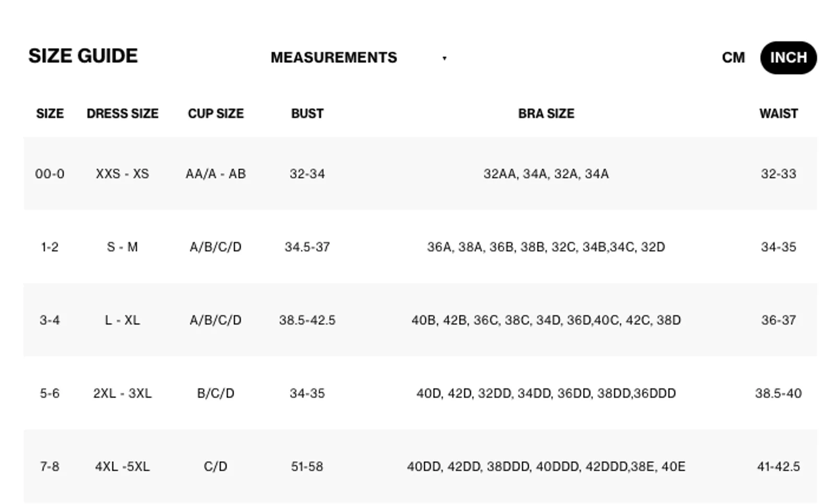Click the B/C/D cup size cell
The height and width of the screenshot is (504, 836).
[216, 393]
